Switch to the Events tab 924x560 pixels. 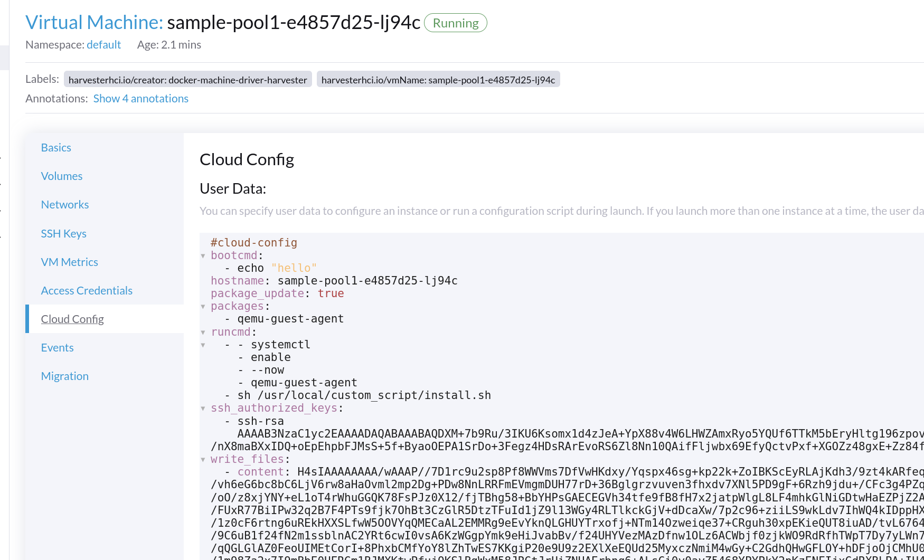pyautogui.click(x=57, y=347)
